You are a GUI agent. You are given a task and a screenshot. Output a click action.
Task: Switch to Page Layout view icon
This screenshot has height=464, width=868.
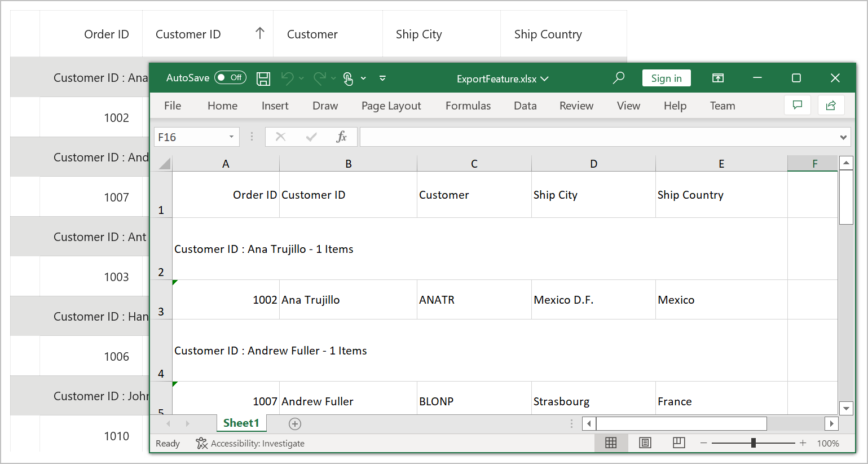(645, 443)
